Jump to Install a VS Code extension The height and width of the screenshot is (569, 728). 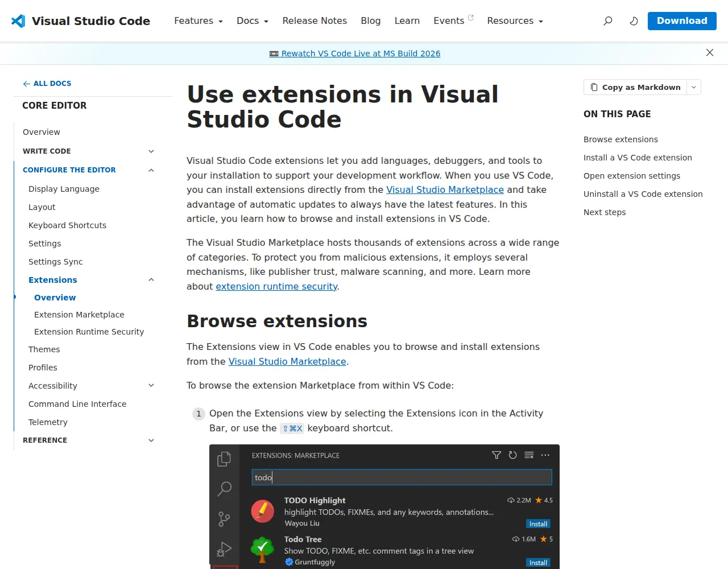coord(638,158)
